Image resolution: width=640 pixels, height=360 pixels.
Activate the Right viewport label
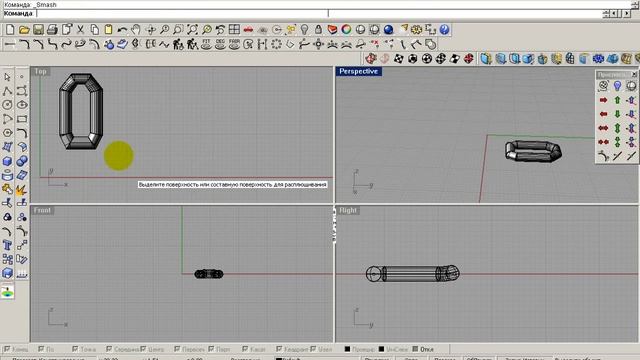[348, 210]
